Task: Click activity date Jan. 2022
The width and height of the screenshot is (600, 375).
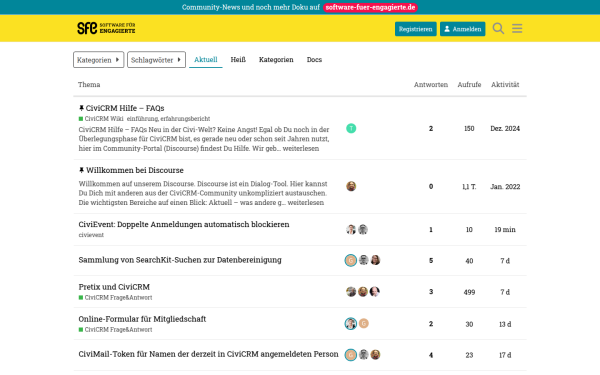Action: pos(505,187)
